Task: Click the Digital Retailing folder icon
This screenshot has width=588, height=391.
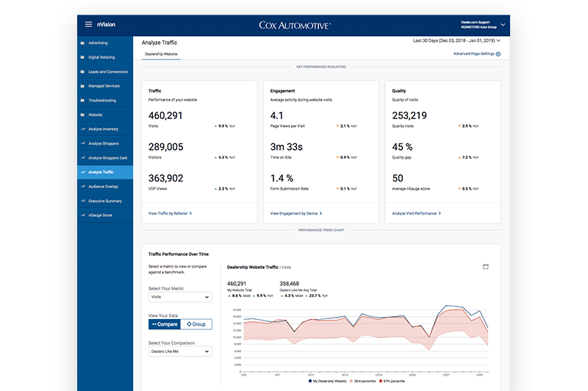Action: 82,57
